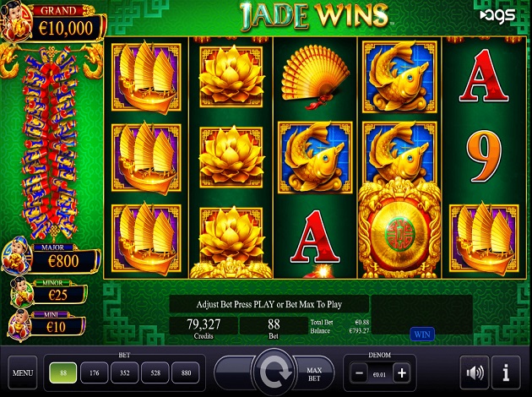Screen dimensions: 532x397
Task: Click the golden fan symbol
Action: coord(315,77)
